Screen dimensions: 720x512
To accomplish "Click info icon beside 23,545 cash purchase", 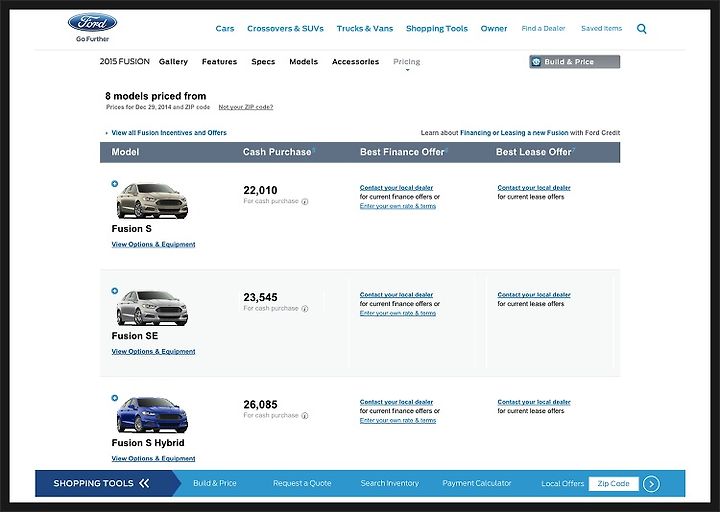I will tap(305, 309).
